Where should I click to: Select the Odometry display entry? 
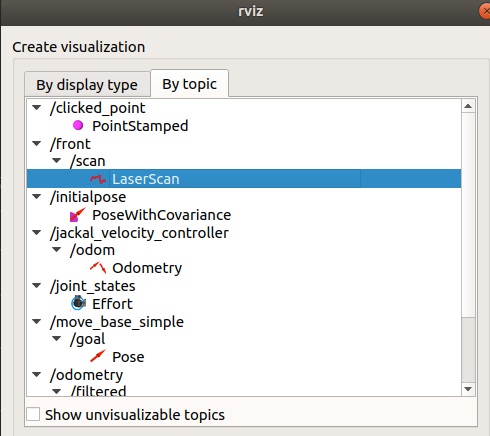(x=147, y=268)
